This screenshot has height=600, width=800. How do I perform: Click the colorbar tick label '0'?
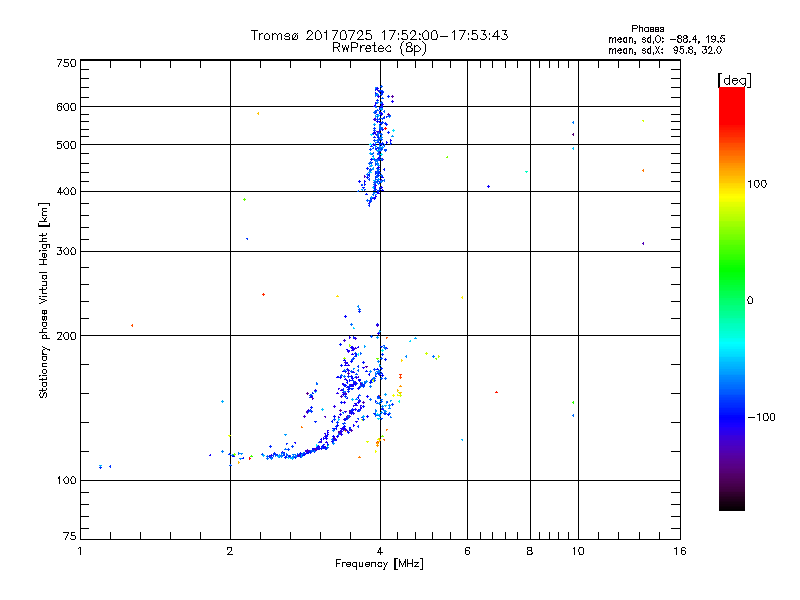750,301
